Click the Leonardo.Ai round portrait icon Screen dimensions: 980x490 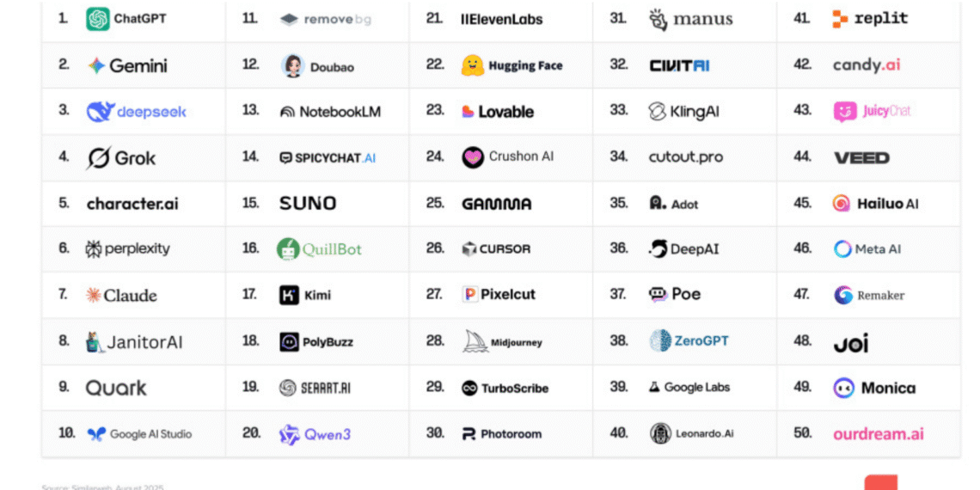[x=659, y=433]
